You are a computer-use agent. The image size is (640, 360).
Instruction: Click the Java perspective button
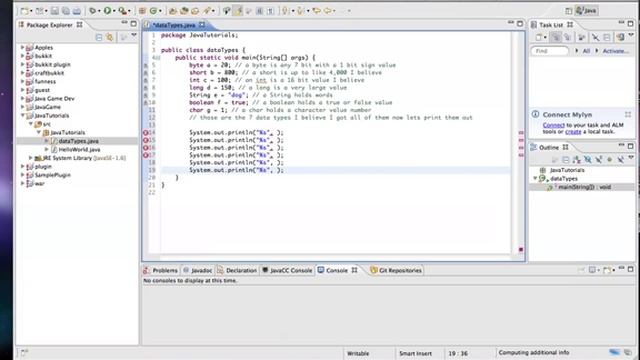(x=587, y=11)
